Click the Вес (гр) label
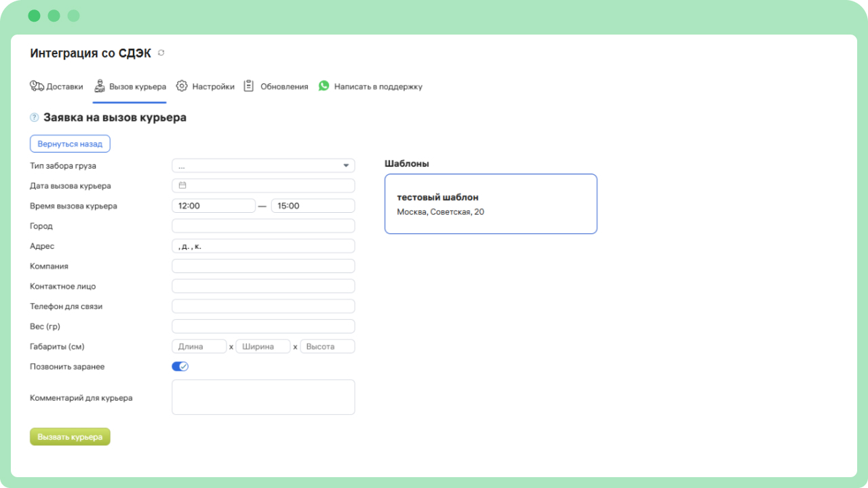Screen dimensions: 868x488 pos(45,326)
